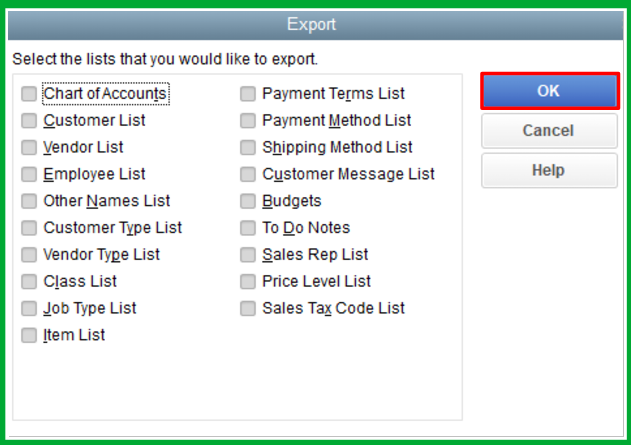The width and height of the screenshot is (631, 445).
Task: Toggle Customer Type List checkbox
Action: point(29,228)
